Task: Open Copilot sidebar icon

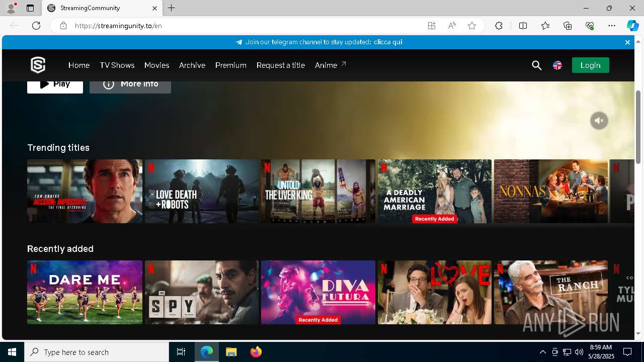Action: [632, 26]
